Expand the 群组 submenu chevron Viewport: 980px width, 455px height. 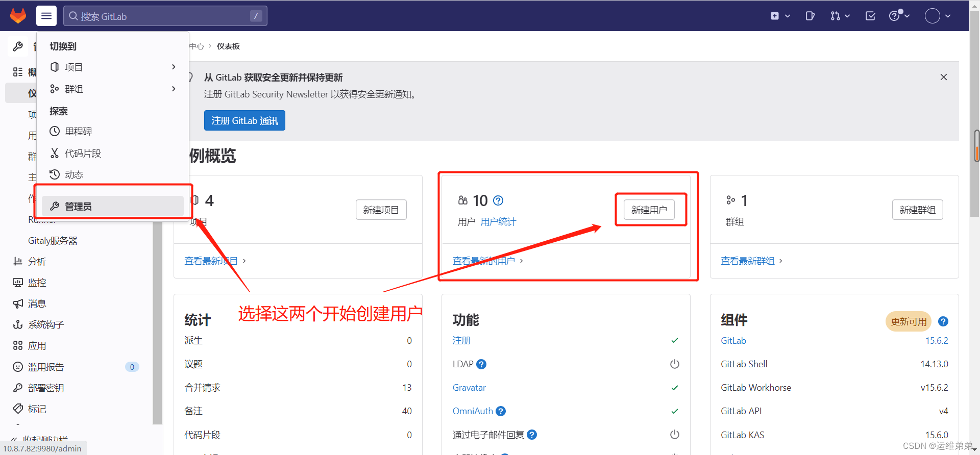click(x=174, y=89)
